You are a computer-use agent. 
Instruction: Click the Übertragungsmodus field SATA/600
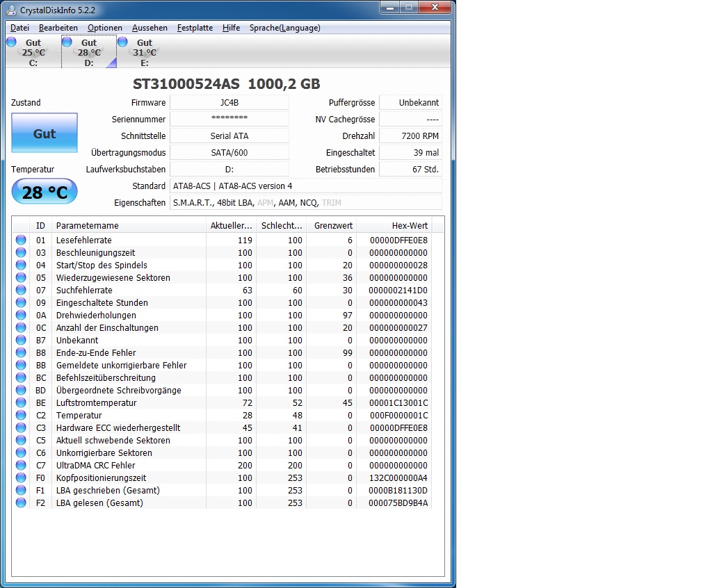(x=229, y=152)
